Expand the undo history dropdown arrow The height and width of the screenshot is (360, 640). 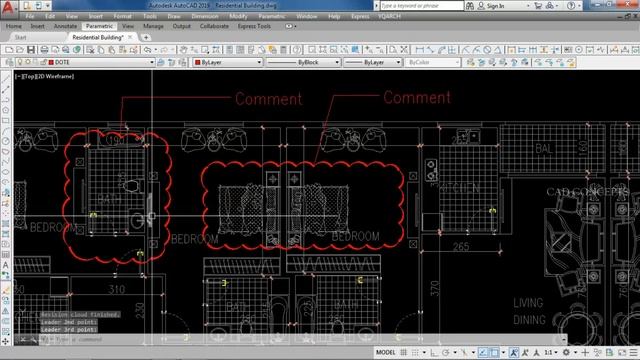[x=156, y=50]
